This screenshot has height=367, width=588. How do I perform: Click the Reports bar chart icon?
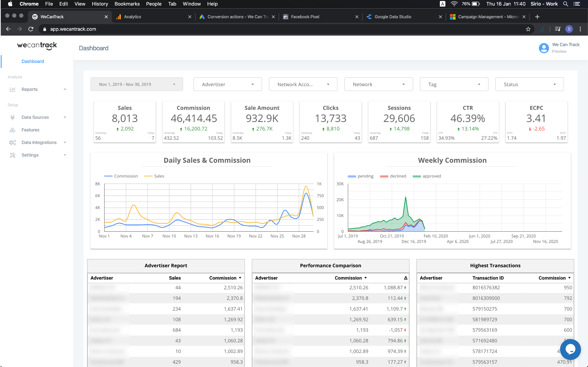click(x=13, y=89)
